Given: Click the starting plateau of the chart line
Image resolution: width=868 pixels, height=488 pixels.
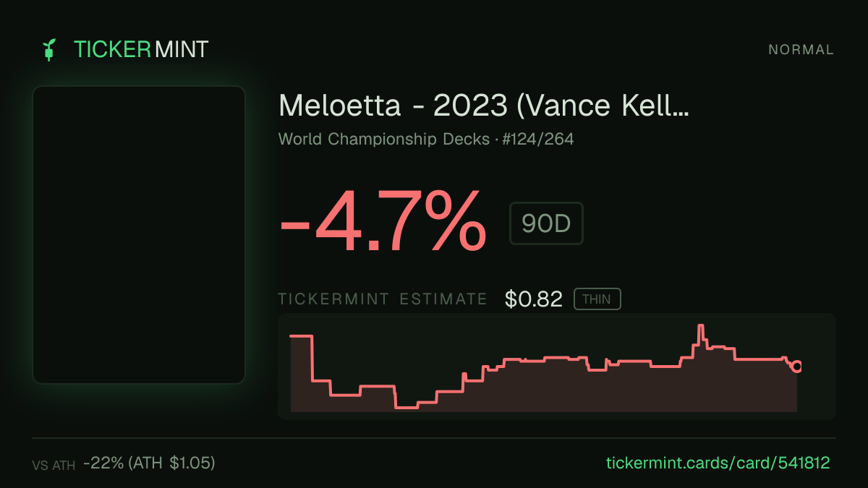Looking at the screenshot, I should (x=301, y=336).
